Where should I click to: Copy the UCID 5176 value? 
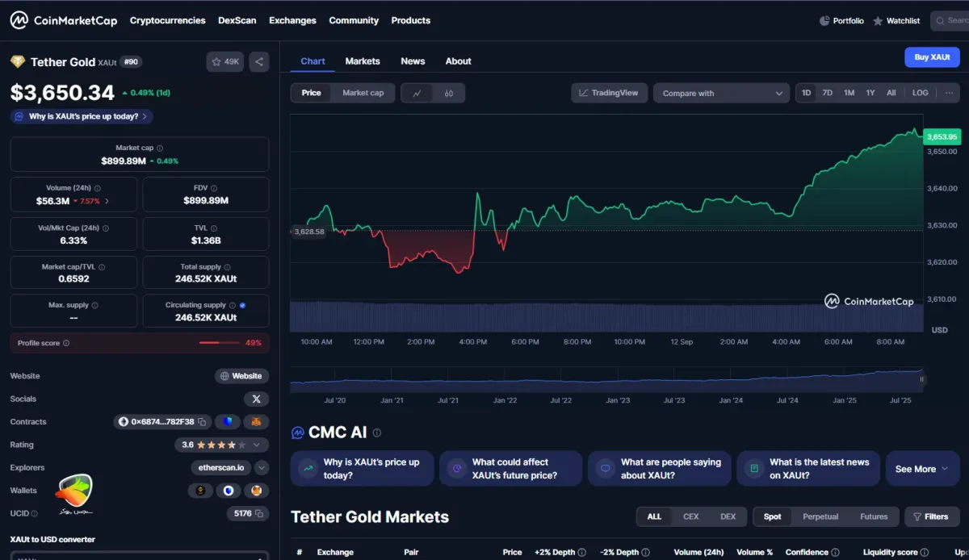pyautogui.click(x=259, y=513)
